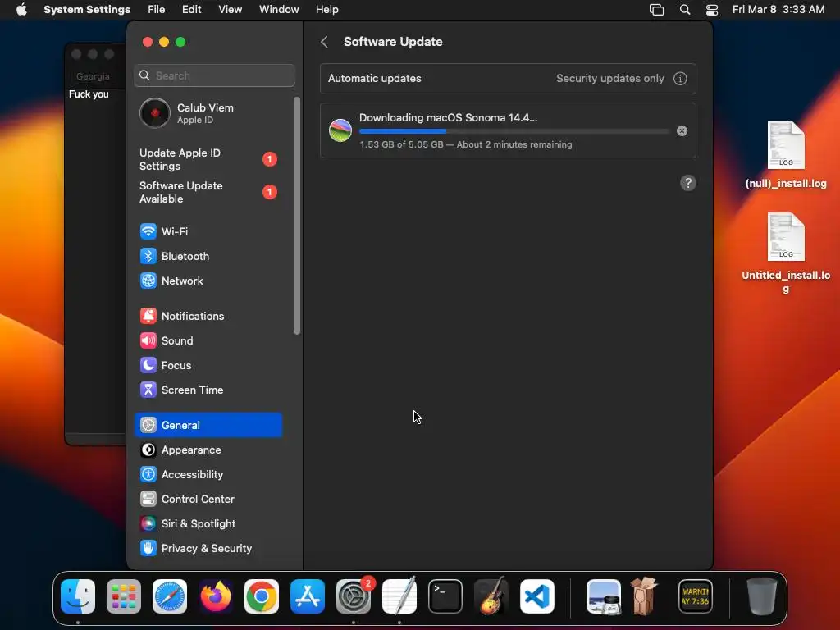Select Sound in the sidebar
Screen dimensions: 840x630
click(208, 340)
